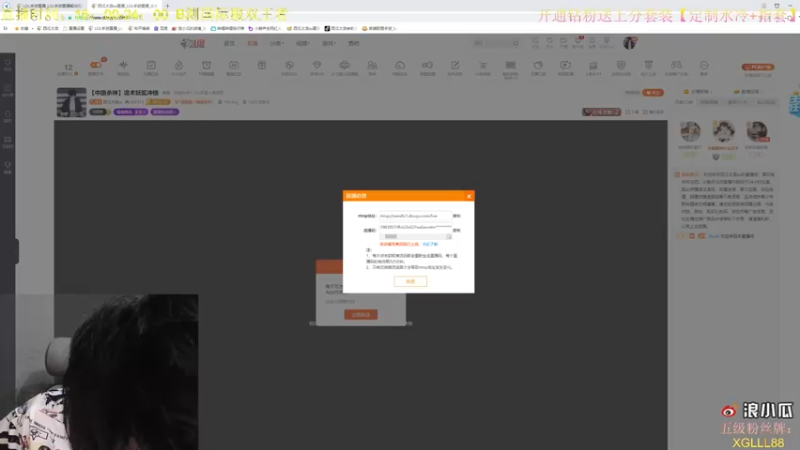Image resolution: width=800 pixels, height=450 pixels.
Task: Select the highlighted 直播 nav item
Action: click(253, 43)
